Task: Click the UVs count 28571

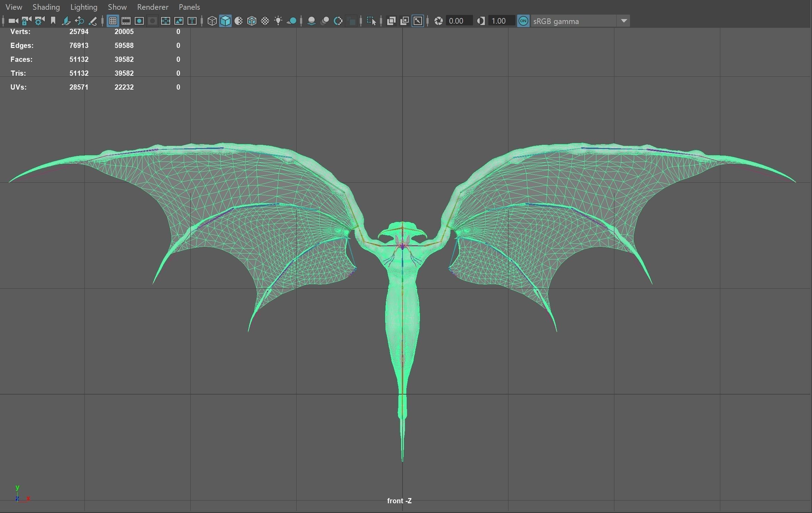Action: click(79, 87)
